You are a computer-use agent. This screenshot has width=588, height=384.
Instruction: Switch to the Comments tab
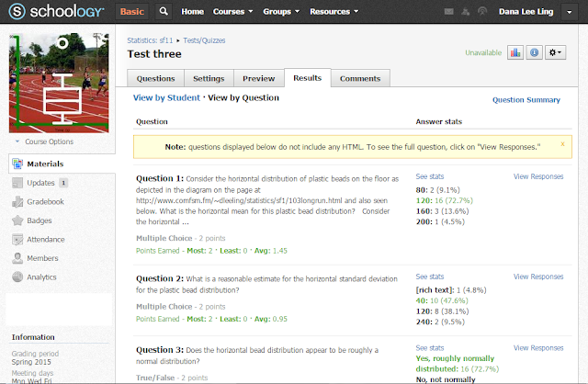point(360,78)
